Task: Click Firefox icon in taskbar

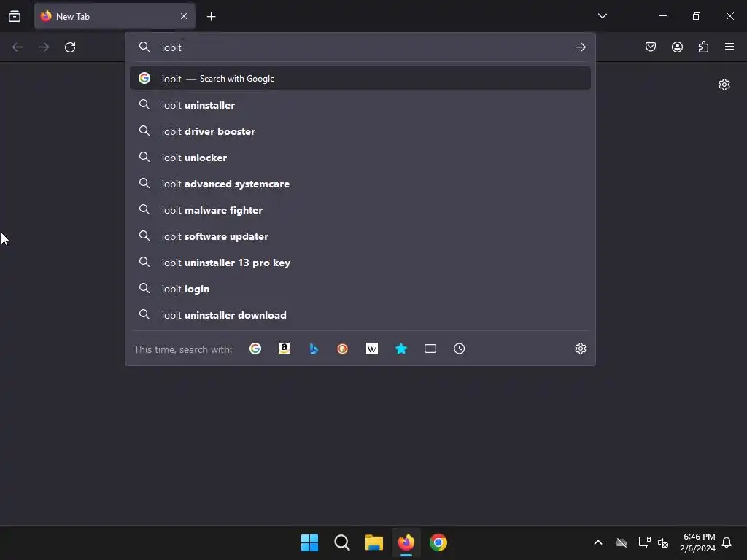Action: pos(406,542)
